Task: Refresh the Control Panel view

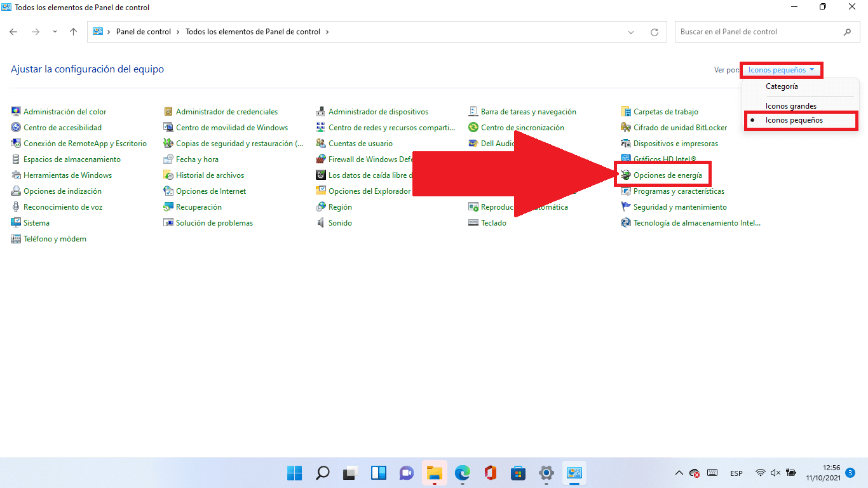Action: point(654,32)
